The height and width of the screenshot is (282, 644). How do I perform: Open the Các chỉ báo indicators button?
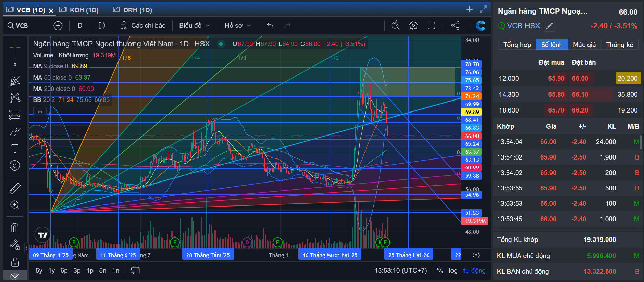143,26
